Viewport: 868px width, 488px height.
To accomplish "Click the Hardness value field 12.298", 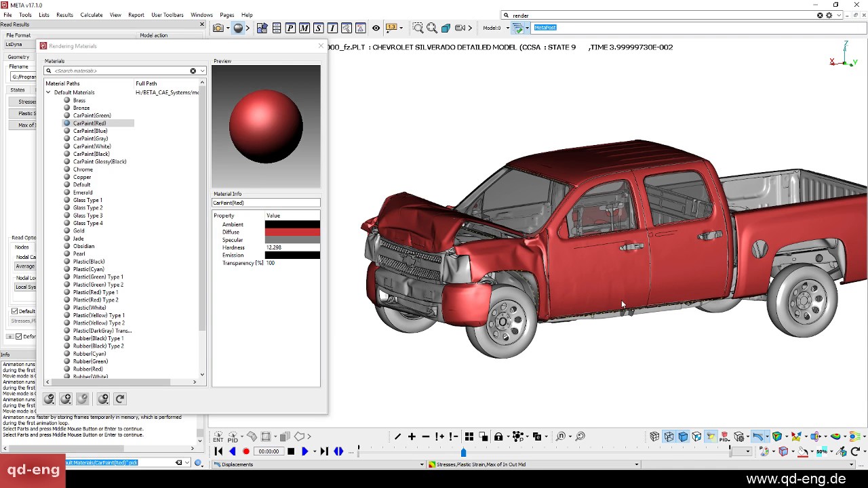I will 292,247.
